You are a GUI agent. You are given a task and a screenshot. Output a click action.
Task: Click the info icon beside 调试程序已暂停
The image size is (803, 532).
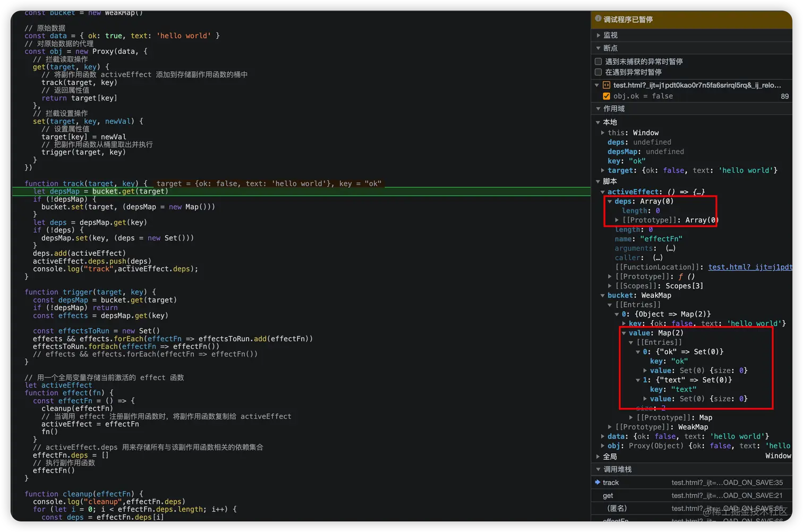click(x=599, y=19)
